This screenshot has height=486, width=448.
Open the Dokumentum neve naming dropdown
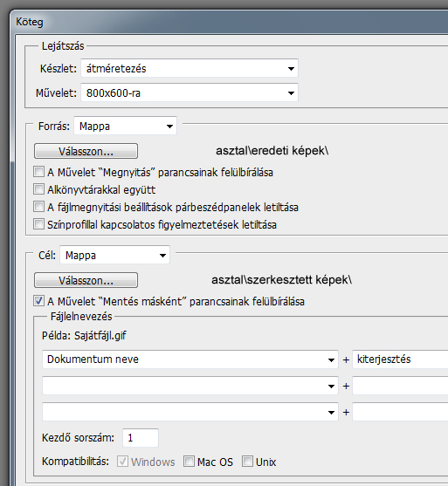(190, 359)
